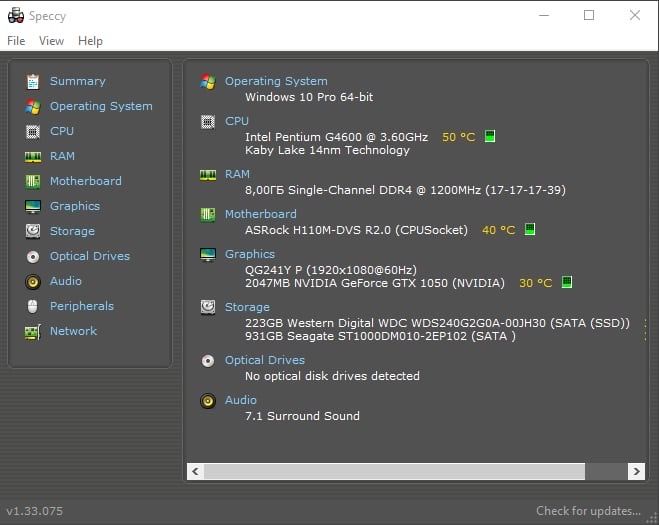Click the Storage drive icon in summary panel
The height and width of the screenshot is (525, 659).
pos(208,307)
